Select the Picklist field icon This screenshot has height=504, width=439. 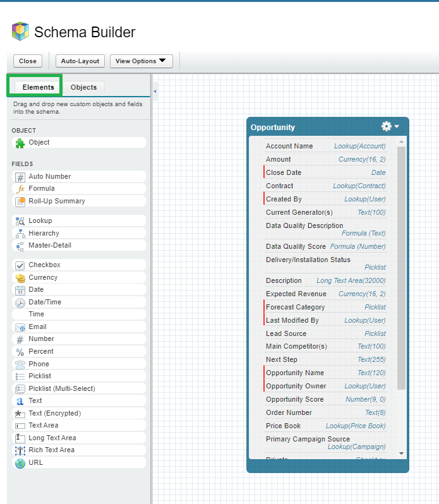[x=20, y=376]
